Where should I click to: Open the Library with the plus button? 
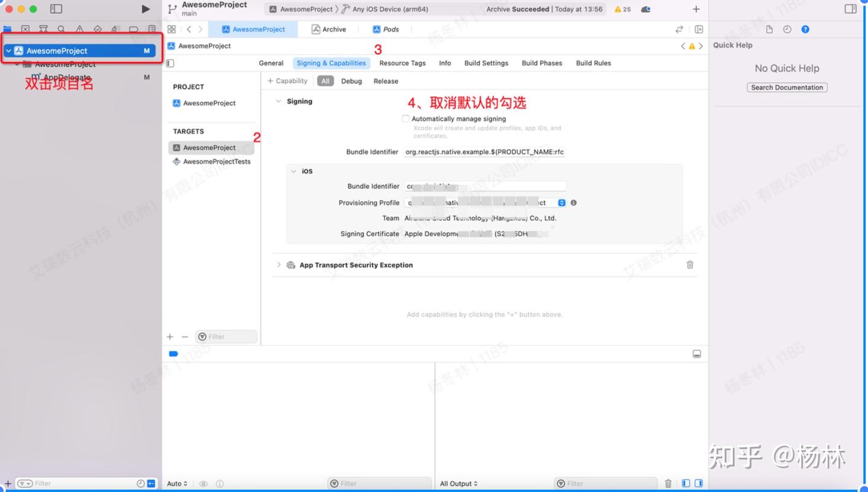696,9
